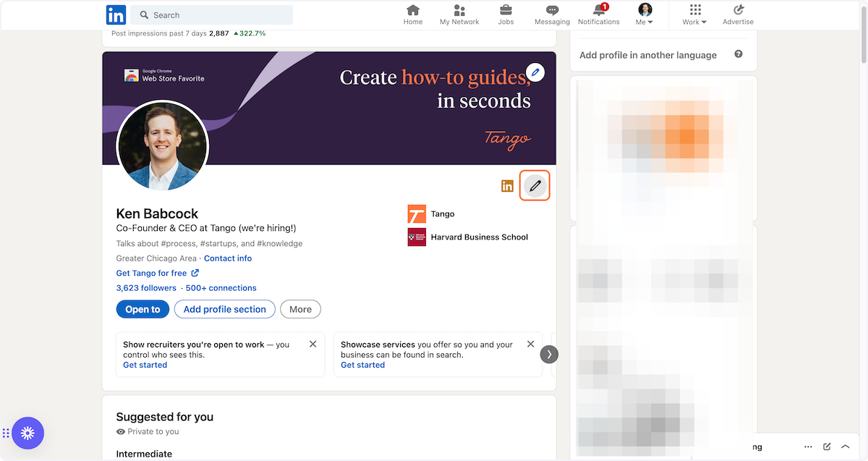This screenshot has height=461, width=868.
Task: Click Get started under Show recruiters card
Action: (145, 365)
